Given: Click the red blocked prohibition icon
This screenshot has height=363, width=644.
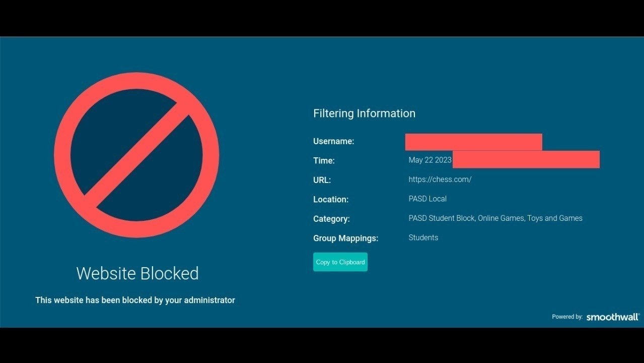Looking at the screenshot, I should pos(136,155).
